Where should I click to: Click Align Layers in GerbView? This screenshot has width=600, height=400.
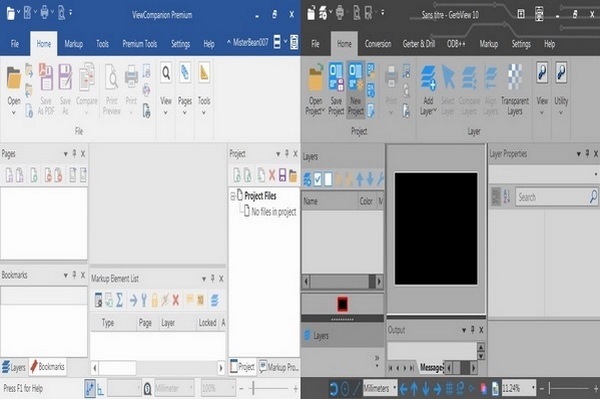(491, 90)
